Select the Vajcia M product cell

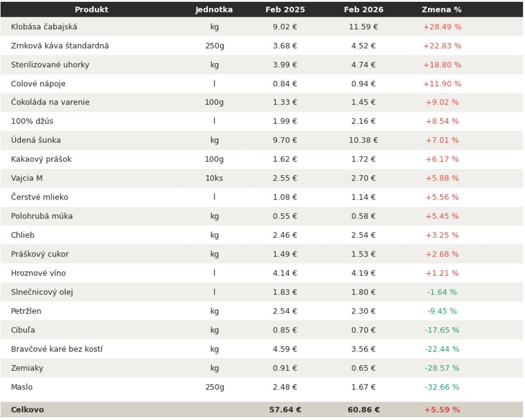pyautogui.click(x=27, y=178)
